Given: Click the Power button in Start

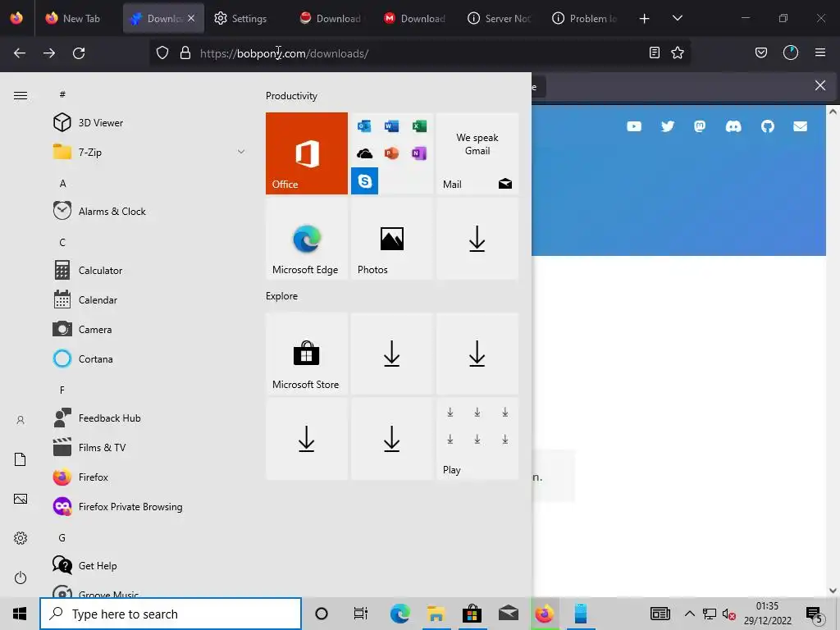Looking at the screenshot, I should click(x=21, y=577).
